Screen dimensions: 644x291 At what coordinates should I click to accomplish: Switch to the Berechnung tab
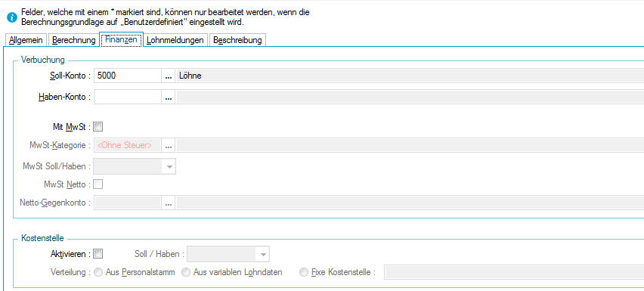pyautogui.click(x=74, y=40)
